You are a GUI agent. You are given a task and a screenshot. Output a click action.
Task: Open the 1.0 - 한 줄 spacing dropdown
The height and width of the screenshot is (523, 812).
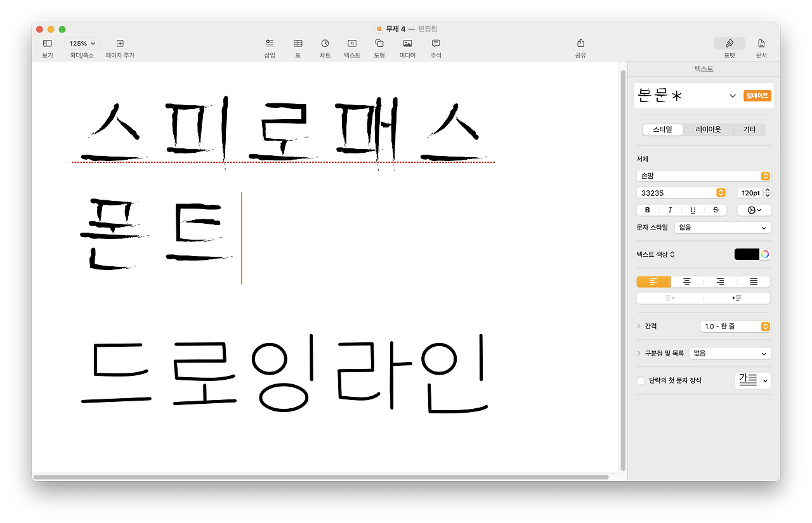click(x=736, y=326)
